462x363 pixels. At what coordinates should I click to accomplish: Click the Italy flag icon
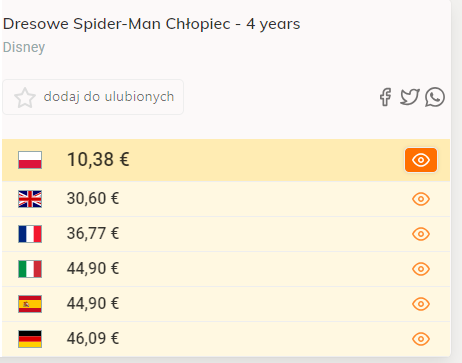[x=30, y=269]
